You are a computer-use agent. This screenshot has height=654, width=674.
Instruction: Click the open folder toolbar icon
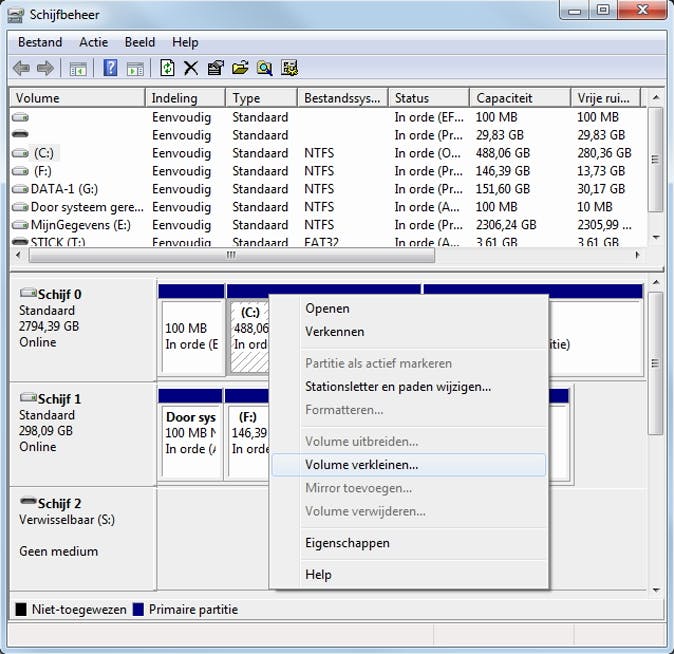click(240, 68)
